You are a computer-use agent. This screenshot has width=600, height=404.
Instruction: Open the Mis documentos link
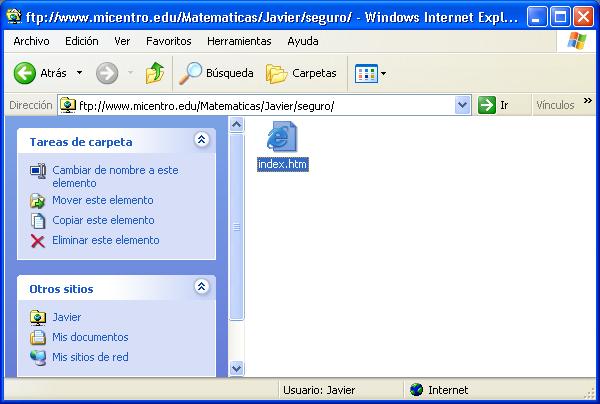[x=90, y=337]
